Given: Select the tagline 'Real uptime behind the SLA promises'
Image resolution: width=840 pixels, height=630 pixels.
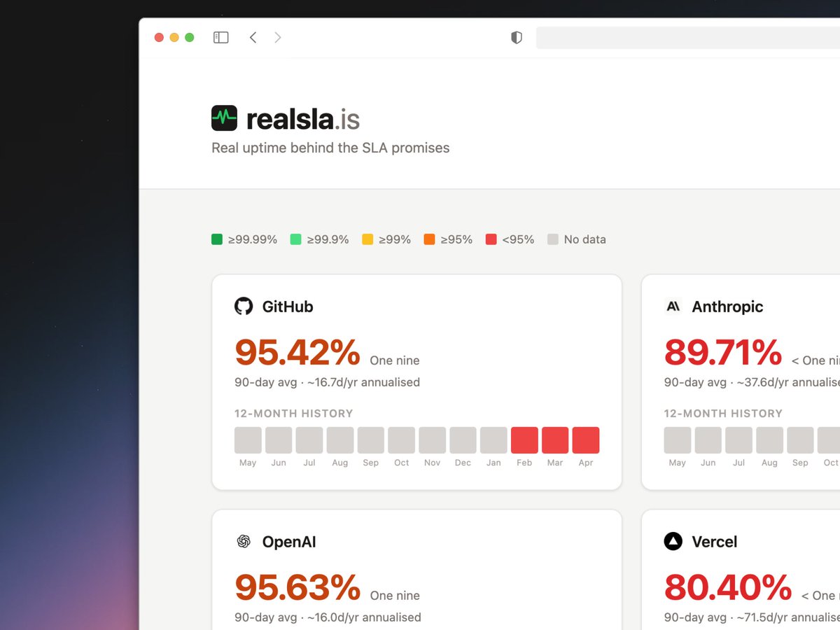Looking at the screenshot, I should (330, 148).
